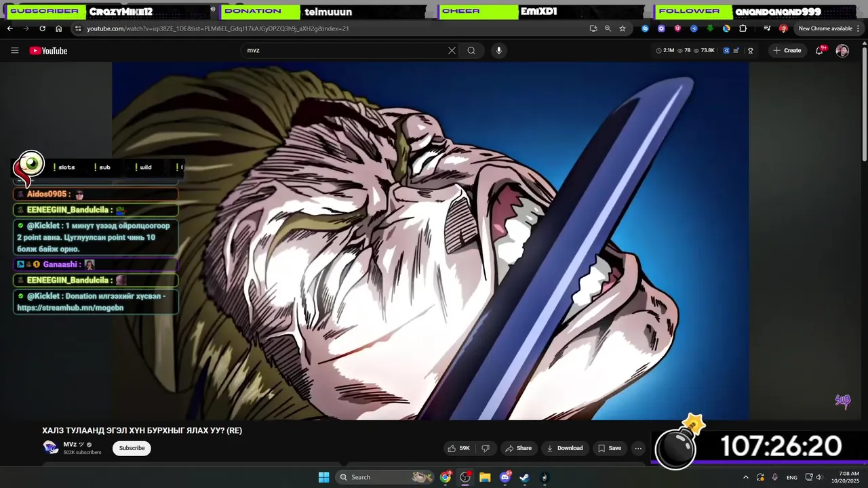
Task: Open the YouTube account avatar menu
Action: pyautogui.click(x=842, y=51)
